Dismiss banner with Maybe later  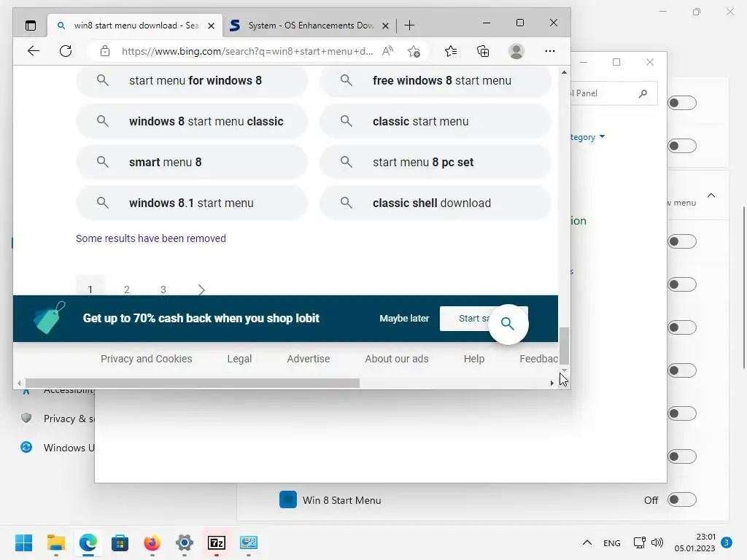[x=404, y=318]
